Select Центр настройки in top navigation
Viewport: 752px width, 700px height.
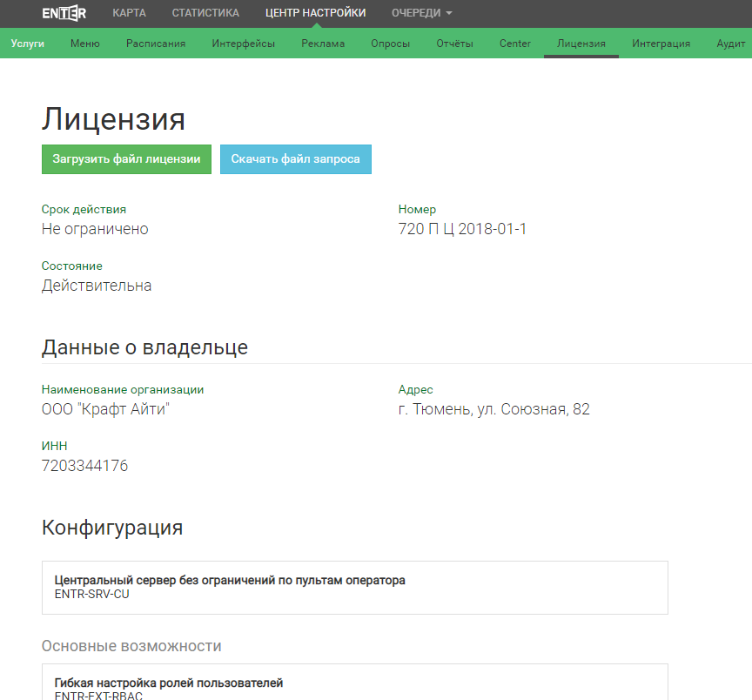(x=315, y=13)
